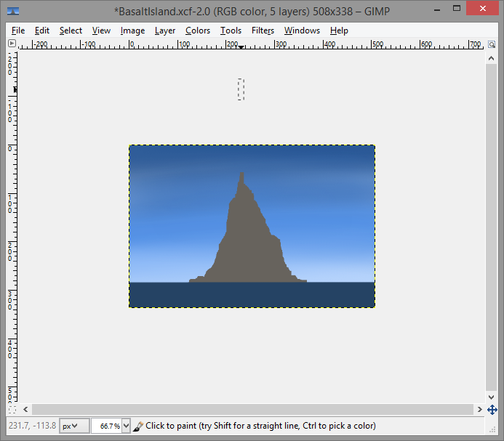The image size is (504, 441).
Task: Click the down arrow of the vertical scrollbar
Action: point(492,397)
